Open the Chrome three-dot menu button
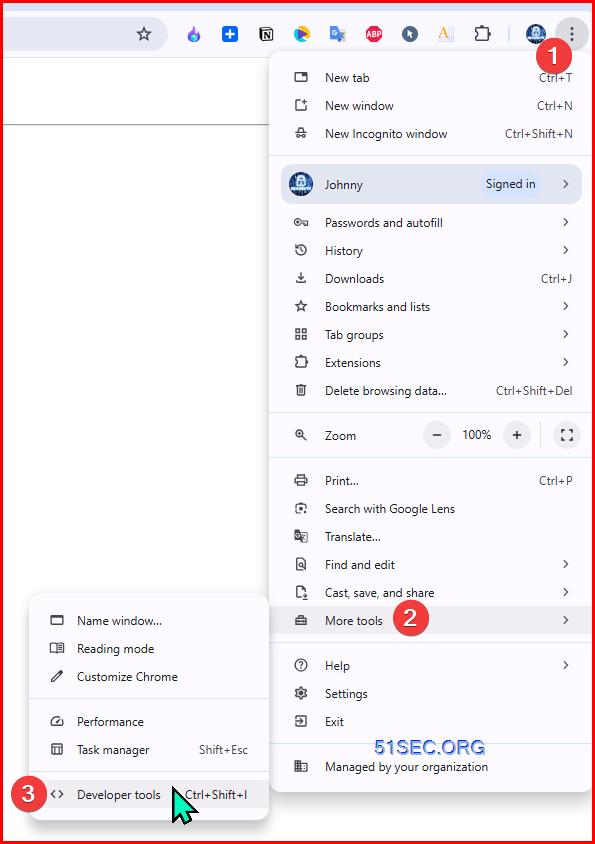The height and width of the screenshot is (844, 595). [x=572, y=34]
